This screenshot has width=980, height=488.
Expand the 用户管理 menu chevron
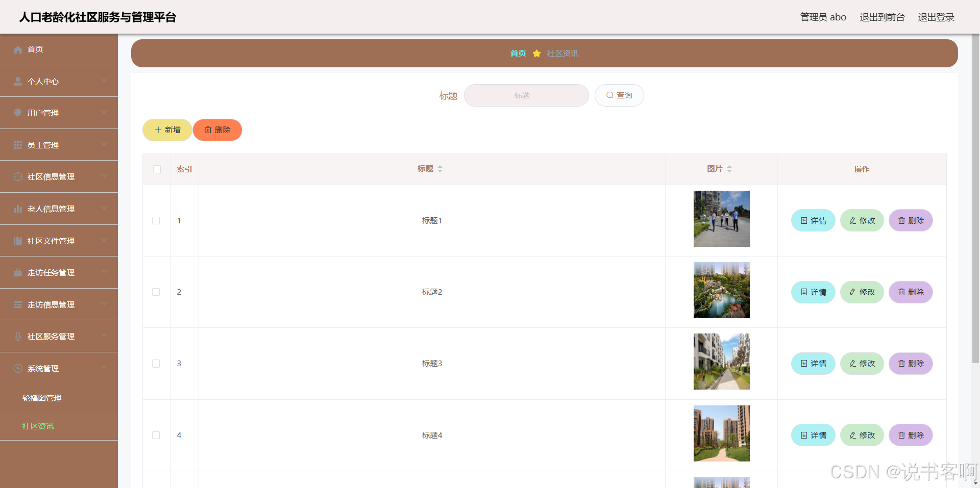pos(104,112)
